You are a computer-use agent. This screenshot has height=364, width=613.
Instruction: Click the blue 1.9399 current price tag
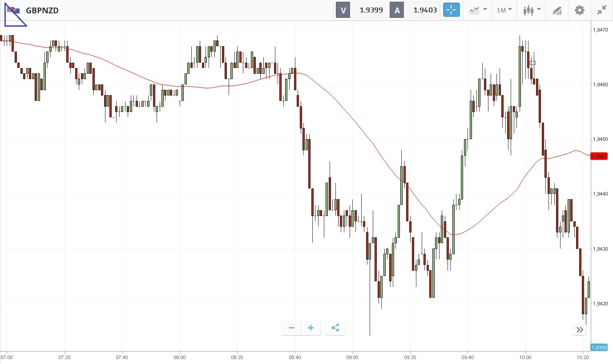(x=599, y=347)
